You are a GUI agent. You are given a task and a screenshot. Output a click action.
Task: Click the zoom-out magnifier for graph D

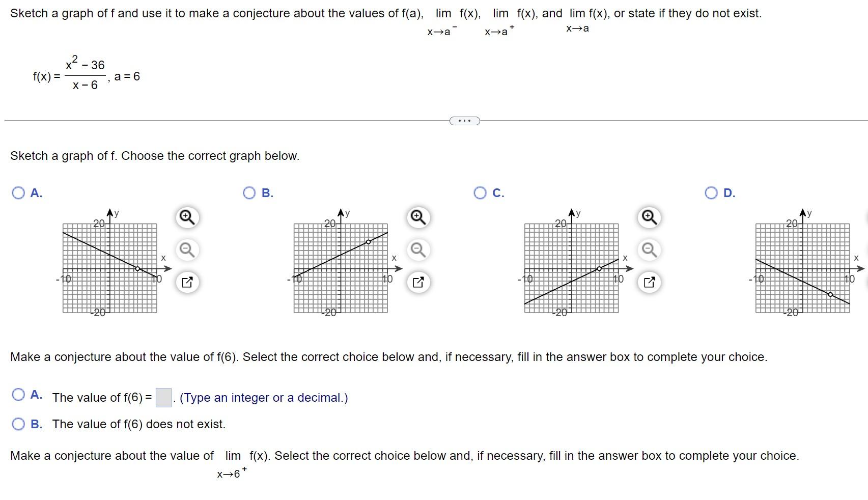(865, 249)
